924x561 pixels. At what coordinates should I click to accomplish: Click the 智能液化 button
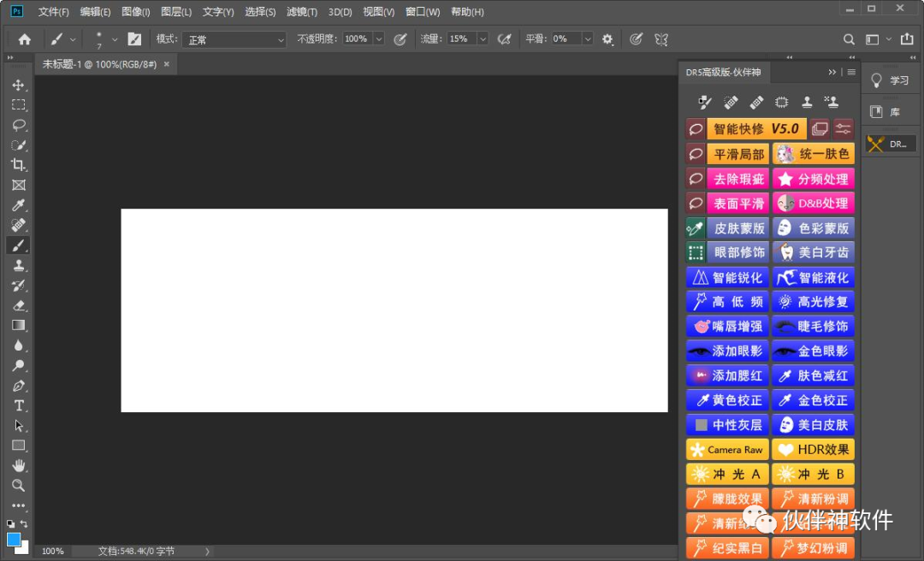[x=814, y=278]
